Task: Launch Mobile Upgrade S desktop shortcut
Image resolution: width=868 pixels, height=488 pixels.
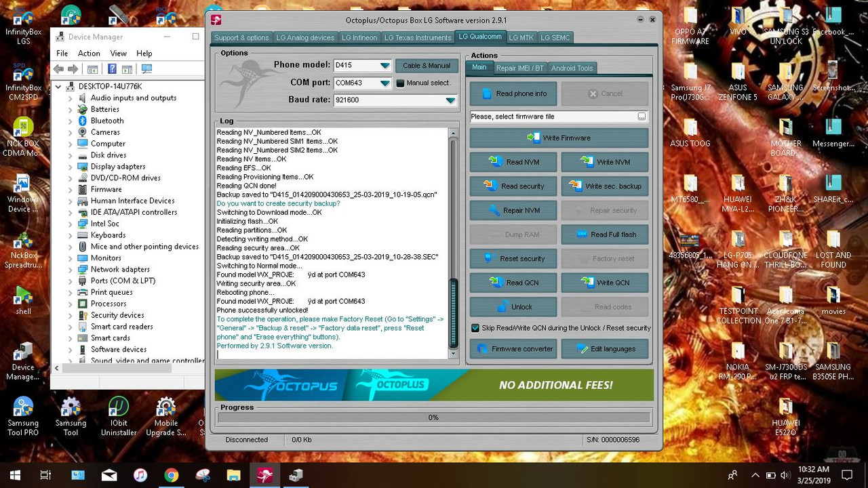Action: pos(166,416)
